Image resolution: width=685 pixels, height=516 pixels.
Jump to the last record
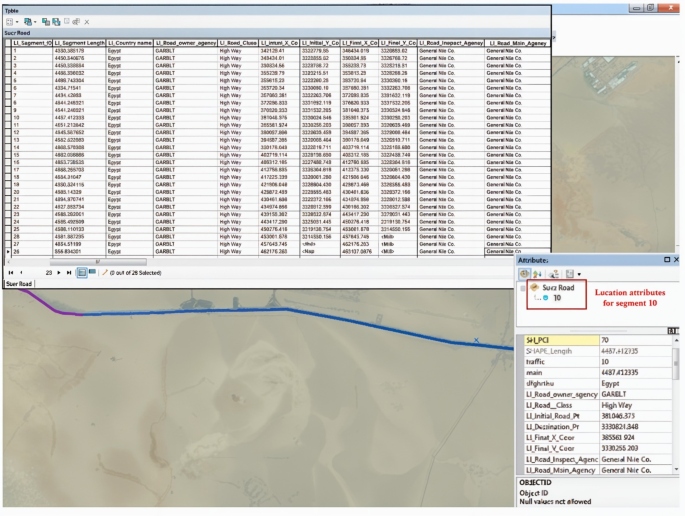67,272
